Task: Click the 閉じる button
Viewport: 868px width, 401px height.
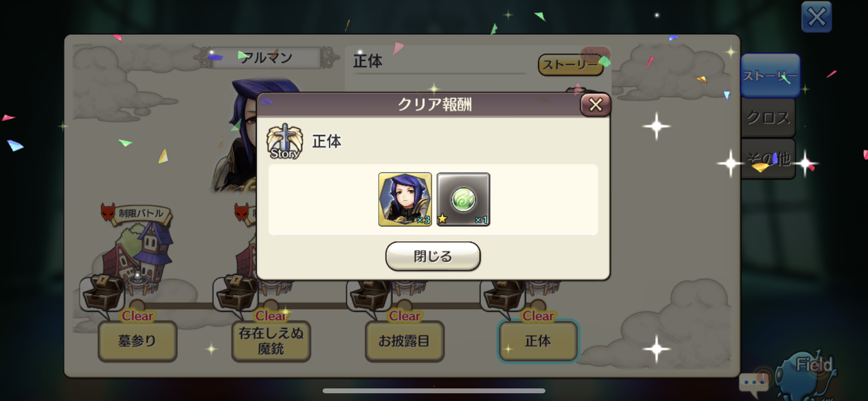Action: [x=433, y=256]
